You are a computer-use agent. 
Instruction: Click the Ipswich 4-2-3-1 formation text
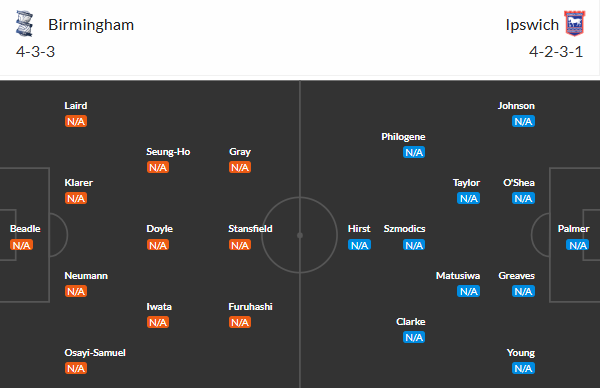tap(556, 52)
